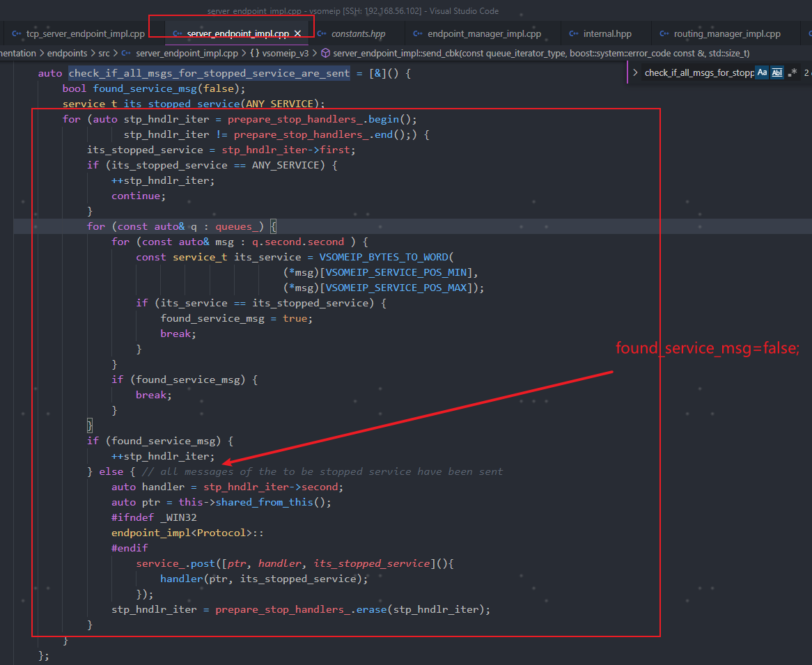Click C++ file icon of endpoint_manager_impl.cpp tab
The image size is (812, 665).
[418, 33]
